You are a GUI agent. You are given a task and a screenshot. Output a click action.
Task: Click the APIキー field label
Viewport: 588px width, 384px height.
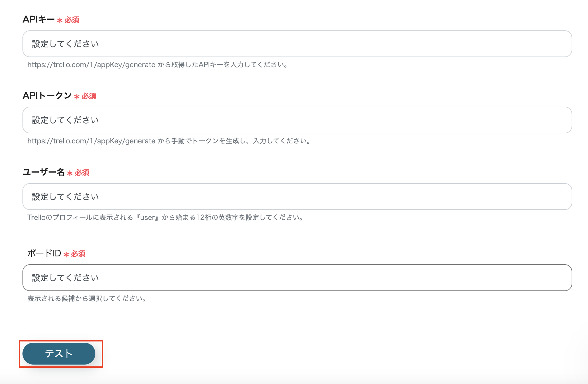(39, 19)
